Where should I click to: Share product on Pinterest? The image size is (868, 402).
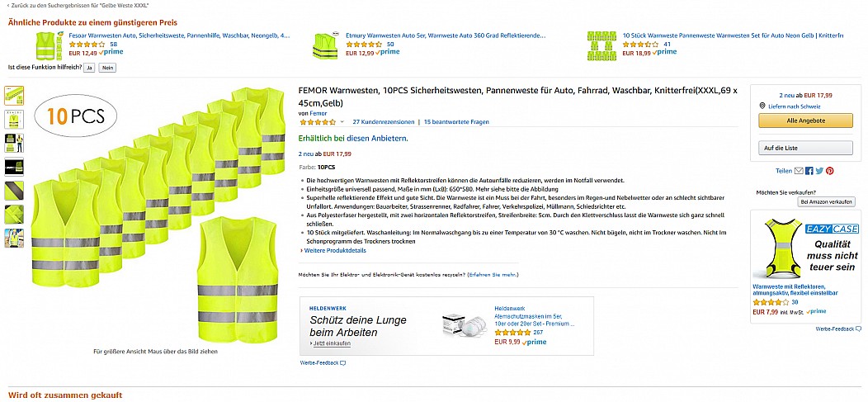830,171
